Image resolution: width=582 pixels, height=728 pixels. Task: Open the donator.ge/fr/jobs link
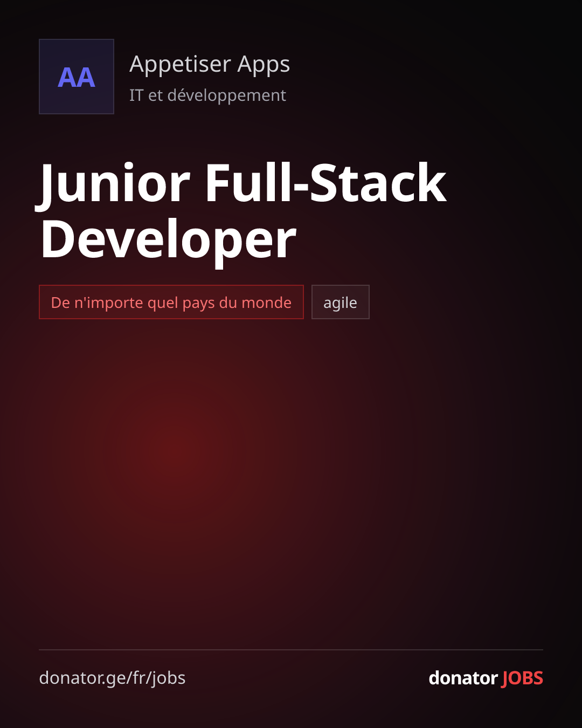112,678
